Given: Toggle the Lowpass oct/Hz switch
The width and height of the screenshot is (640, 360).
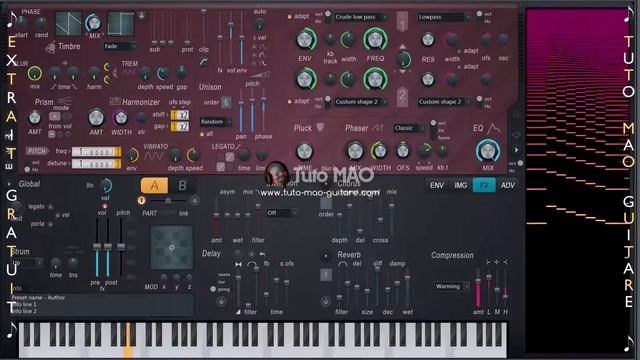Looking at the screenshot, I should [480, 17].
